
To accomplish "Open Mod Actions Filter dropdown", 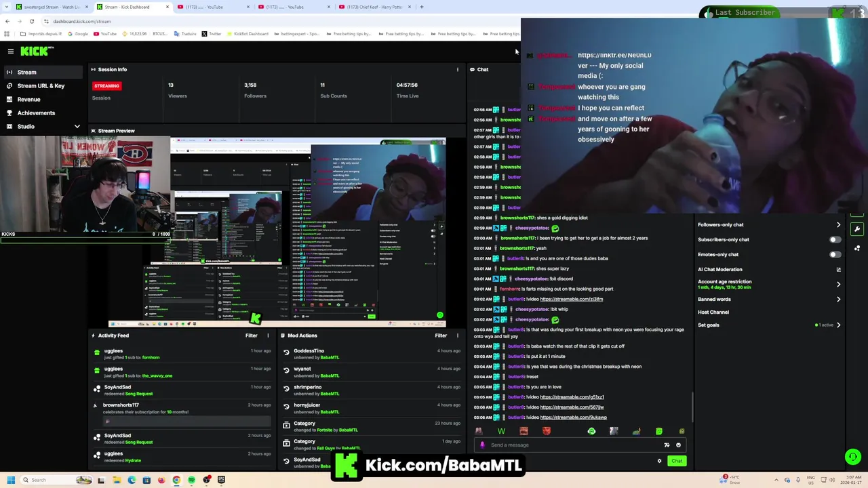I will 441,335.
